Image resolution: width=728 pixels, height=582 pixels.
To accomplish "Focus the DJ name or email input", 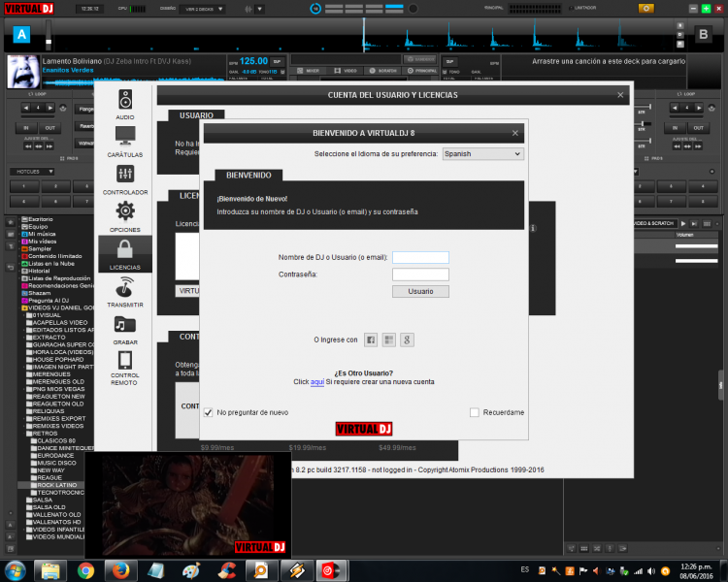I will [x=420, y=257].
